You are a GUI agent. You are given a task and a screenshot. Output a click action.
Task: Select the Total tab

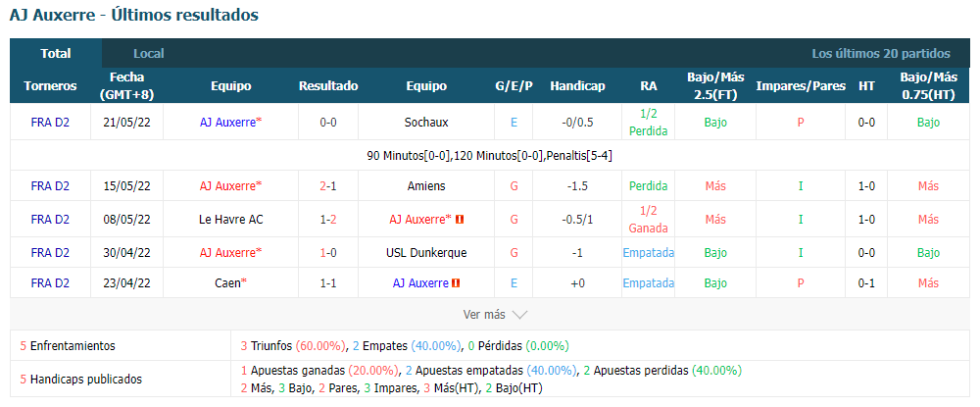coord(56,54)
